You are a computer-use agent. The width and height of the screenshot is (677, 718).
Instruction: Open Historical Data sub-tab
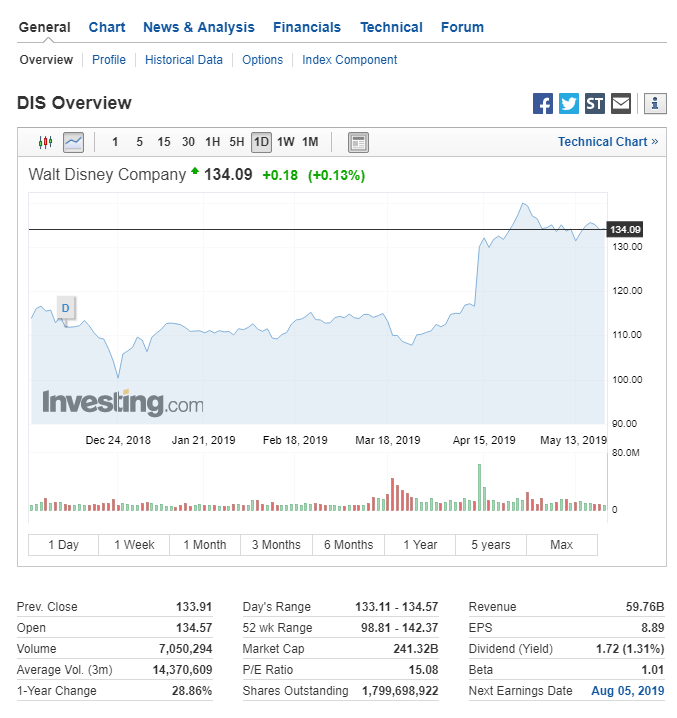[x=184, y=60]
